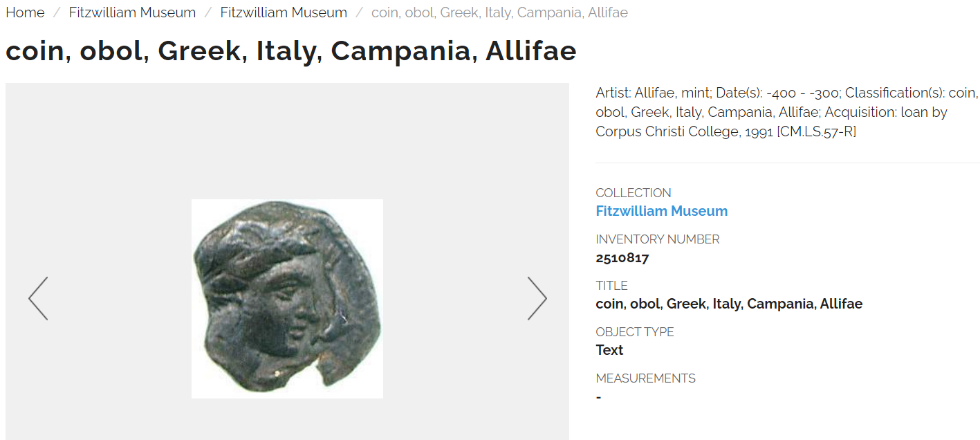Click the dash value under MEASUREMENTS

pos(598,397)
